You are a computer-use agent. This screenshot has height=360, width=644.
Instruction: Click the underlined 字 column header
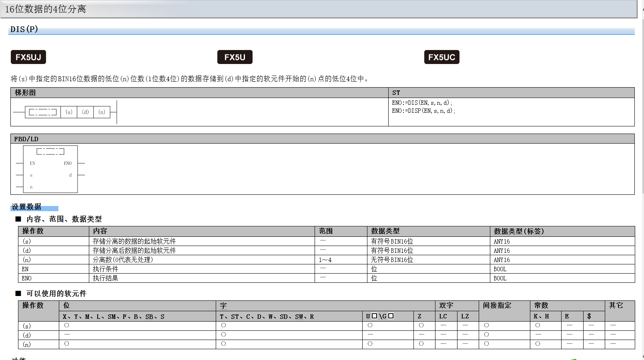coord(223,306)
